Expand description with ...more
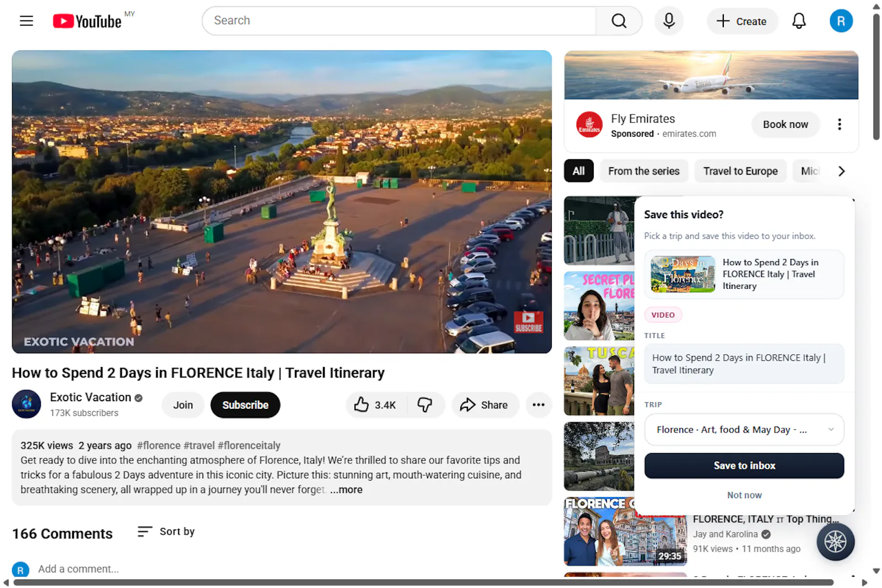Image resolution: width=882 pixels, height=588 pixels. pyautogui.click(x=346, y=490)
